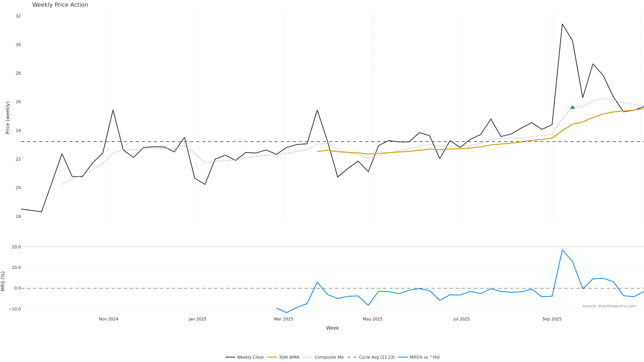Click the Mar 2025 x-axis label
Image resolution: width=644 pixels, height=362 pixels.
click(x=283, y=319)
